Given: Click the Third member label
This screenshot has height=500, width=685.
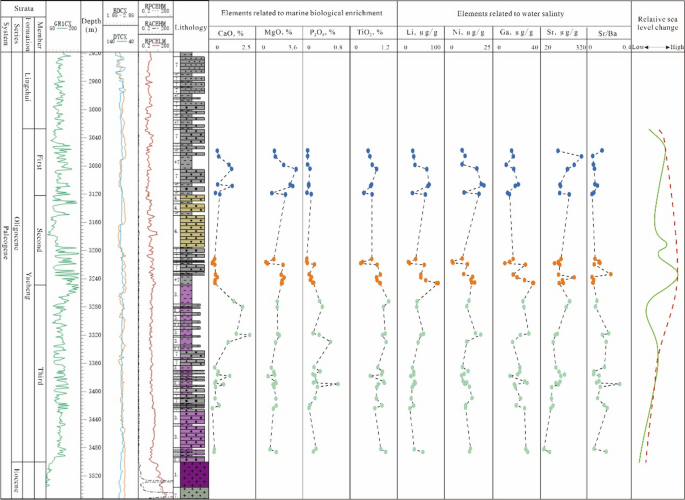Looking at the screenshot, I should [x=40, y=376].
